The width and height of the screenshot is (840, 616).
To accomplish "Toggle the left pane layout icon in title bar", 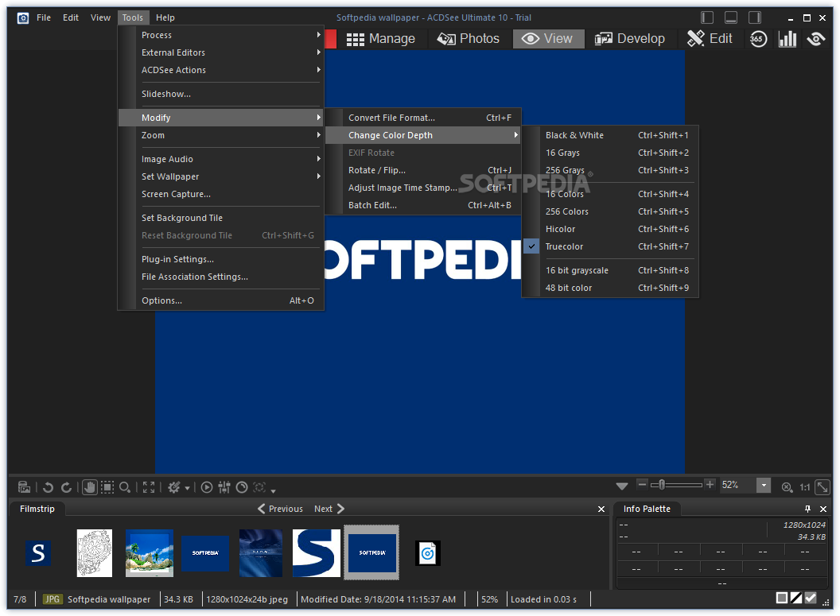I will [x=707, y=17].
